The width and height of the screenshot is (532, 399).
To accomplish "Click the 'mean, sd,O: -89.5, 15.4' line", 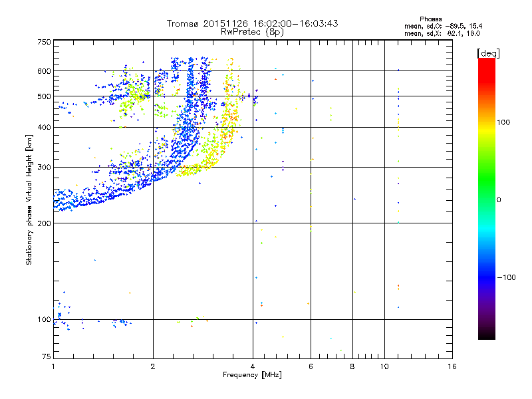I will click(443, 26).
